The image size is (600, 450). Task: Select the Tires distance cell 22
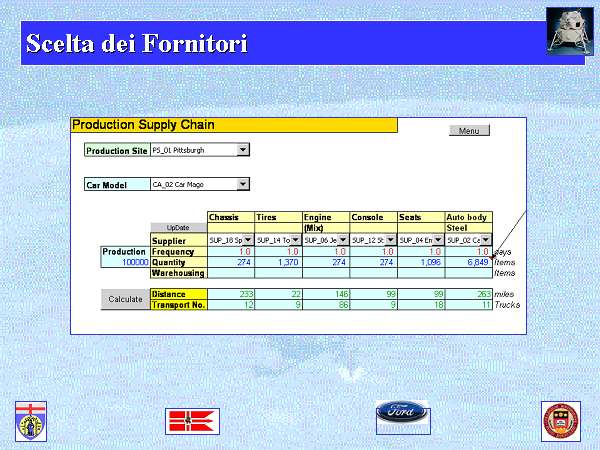coord(279,294)
